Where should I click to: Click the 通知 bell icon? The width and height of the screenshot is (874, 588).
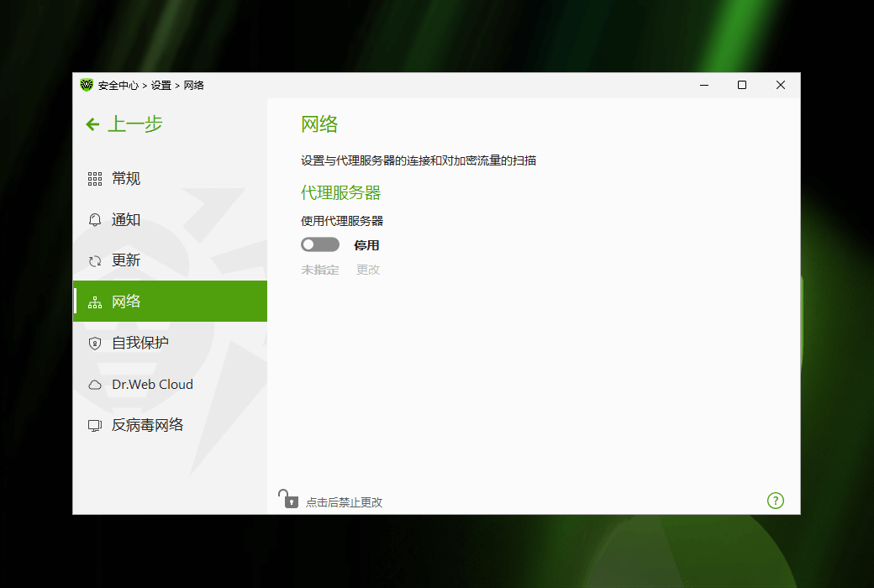click(95, 220)
